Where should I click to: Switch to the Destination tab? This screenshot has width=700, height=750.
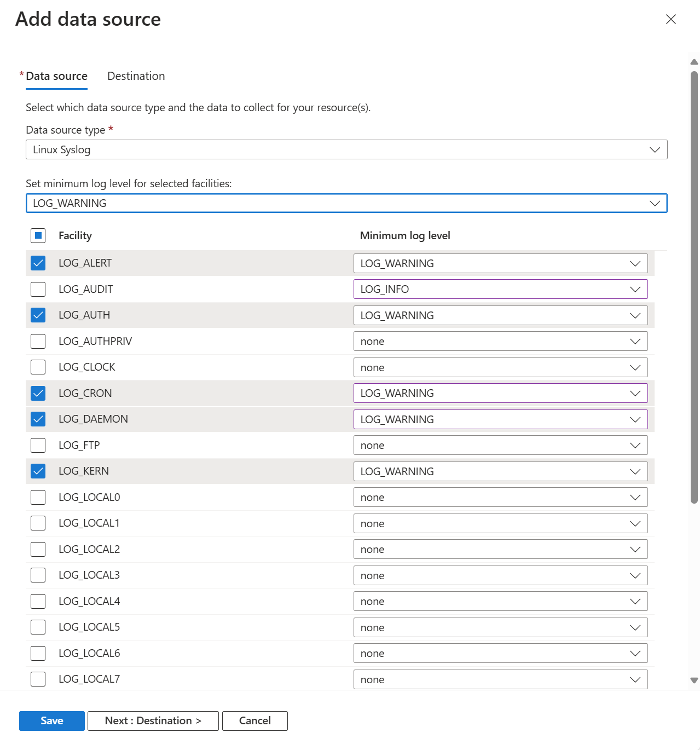(136, 76)
